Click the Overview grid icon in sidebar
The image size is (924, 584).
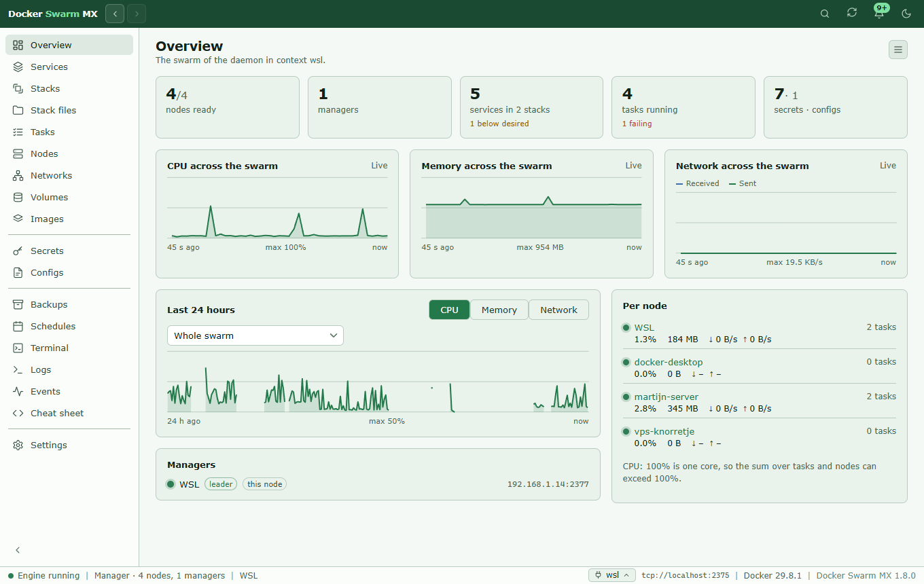click(18, 45)
